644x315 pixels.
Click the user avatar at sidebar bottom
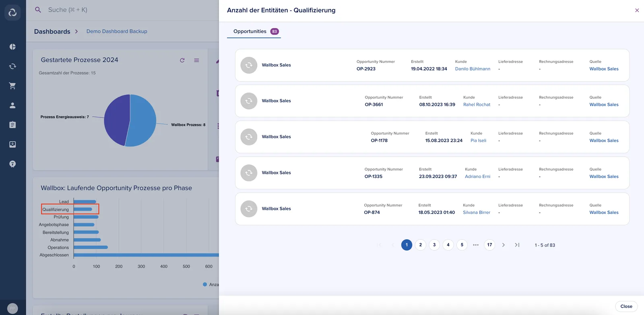[x=12, y=308]
